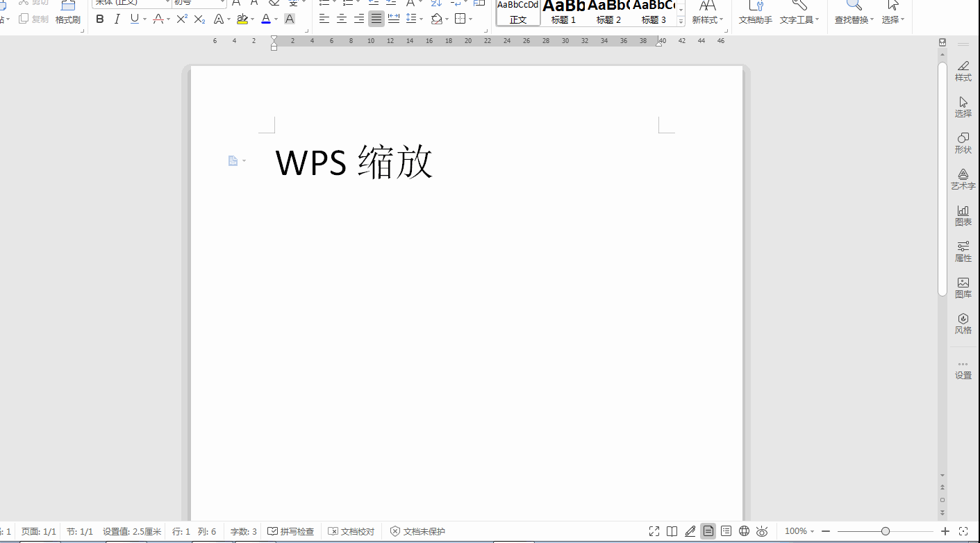Toggle character shading button
The image size is (980, 543).
point(290,19)
